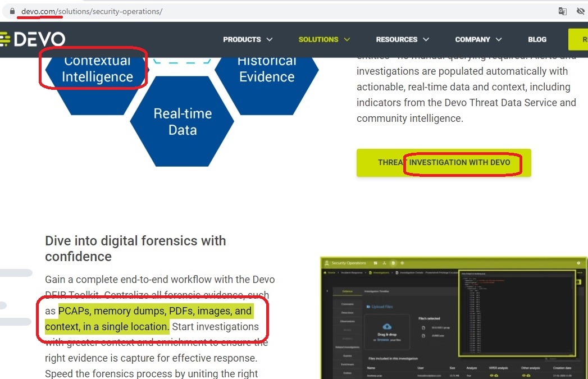
Task: Expand the chevron next to RESOURCES
Action: pyautogui.click(x=426, y=39)
